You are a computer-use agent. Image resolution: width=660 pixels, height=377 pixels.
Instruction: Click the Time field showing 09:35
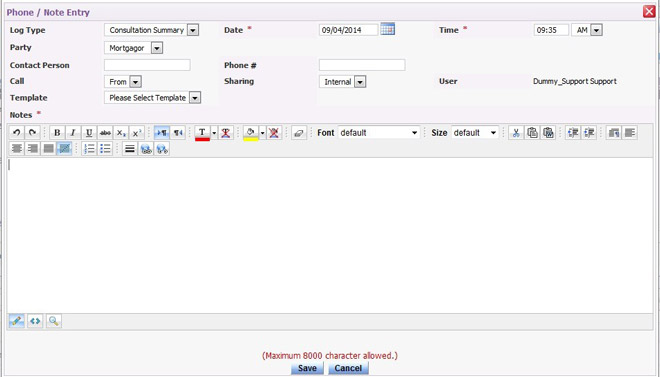(551, 30)
